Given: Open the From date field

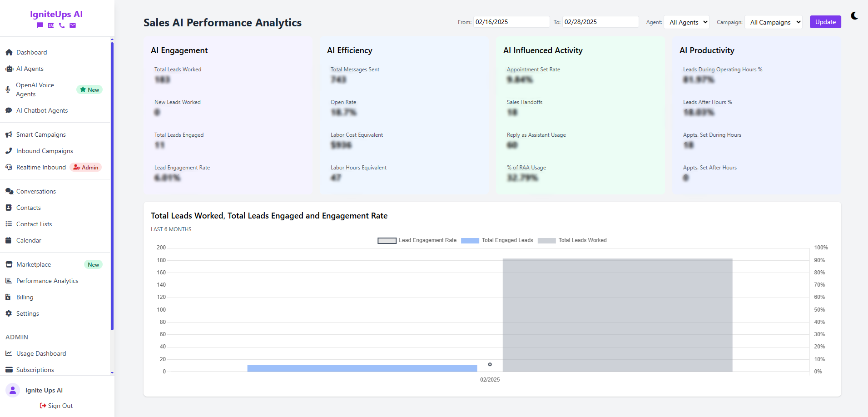Looking at the screenshot, I should [511, 21].
